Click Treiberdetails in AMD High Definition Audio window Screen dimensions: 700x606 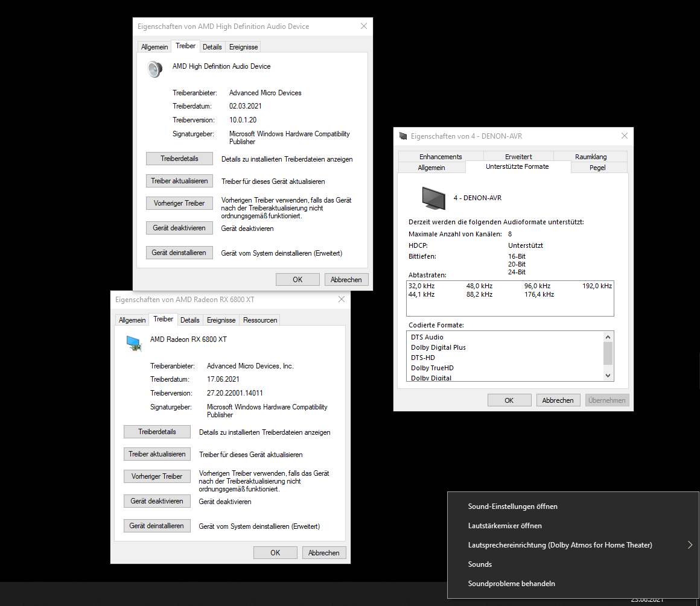[179, 159]
